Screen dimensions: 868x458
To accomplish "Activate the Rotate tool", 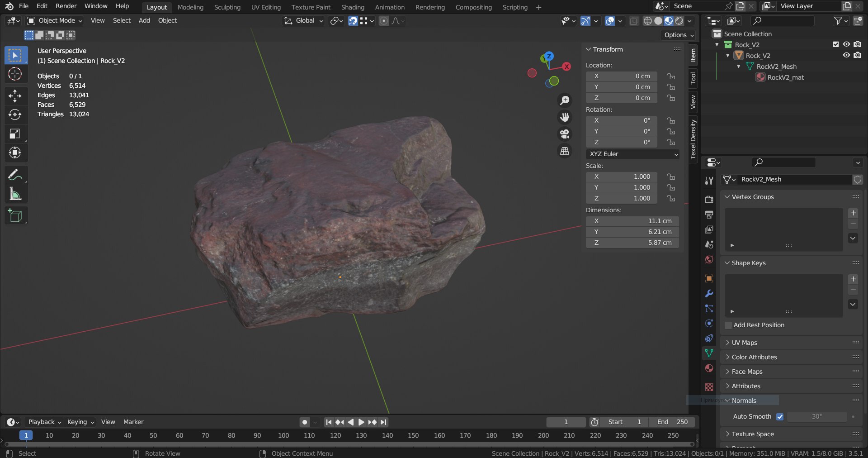I will (x=15, y=114).
